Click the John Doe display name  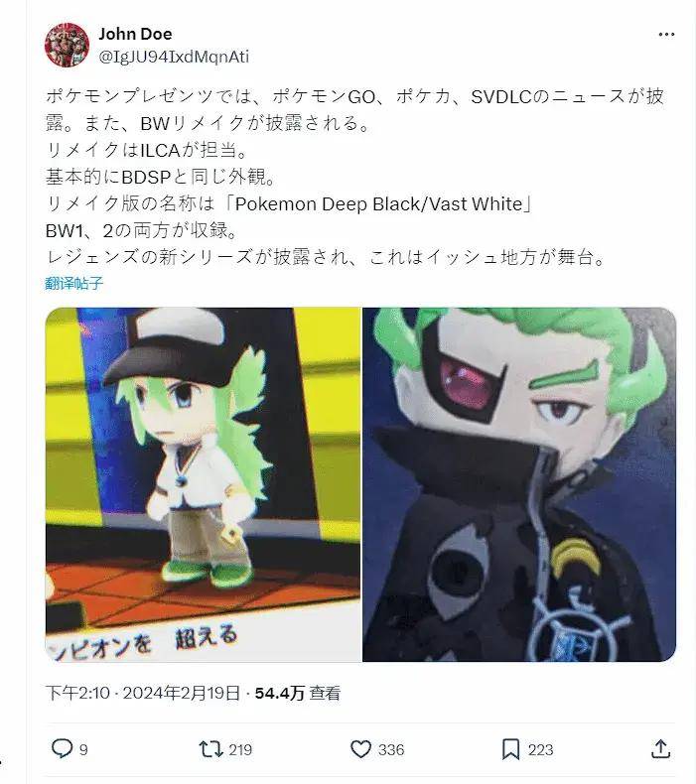coord(135,34)
